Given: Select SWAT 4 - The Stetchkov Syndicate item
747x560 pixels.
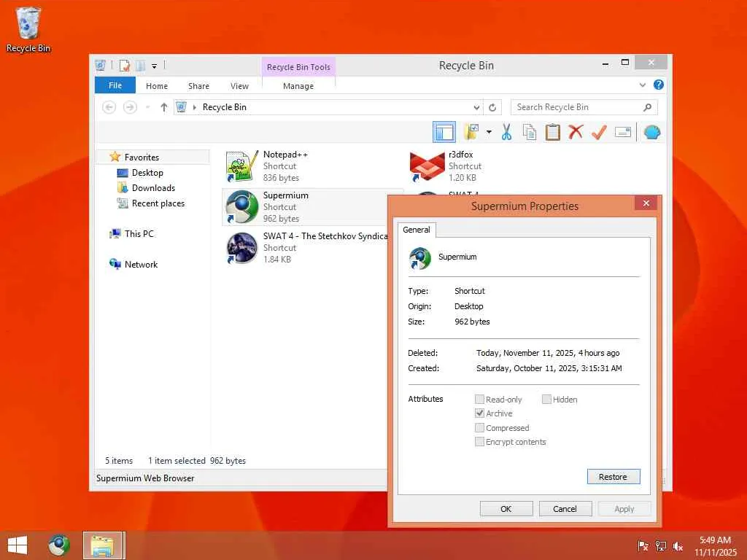Looking at the screenshot, I should click(x=305, y=248).
